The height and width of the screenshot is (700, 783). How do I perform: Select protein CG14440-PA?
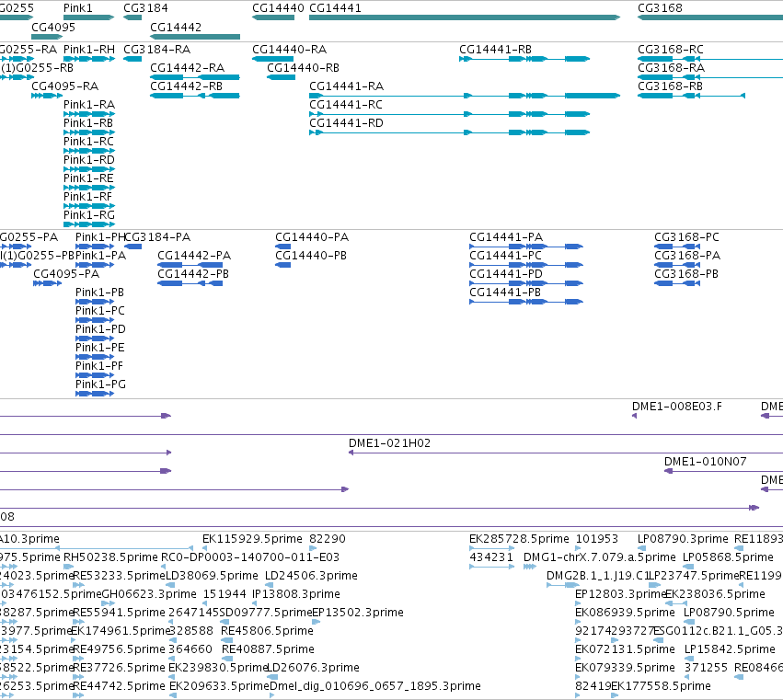point(282,247)
